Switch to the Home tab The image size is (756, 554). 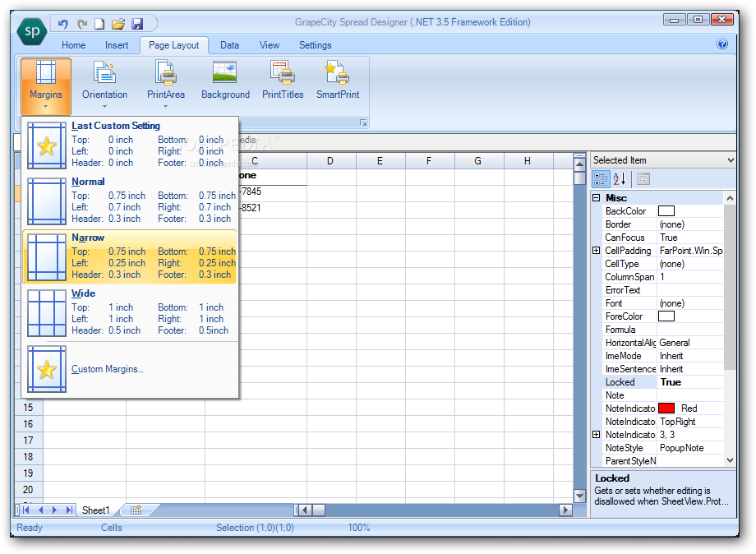click(x=73, y=45)
